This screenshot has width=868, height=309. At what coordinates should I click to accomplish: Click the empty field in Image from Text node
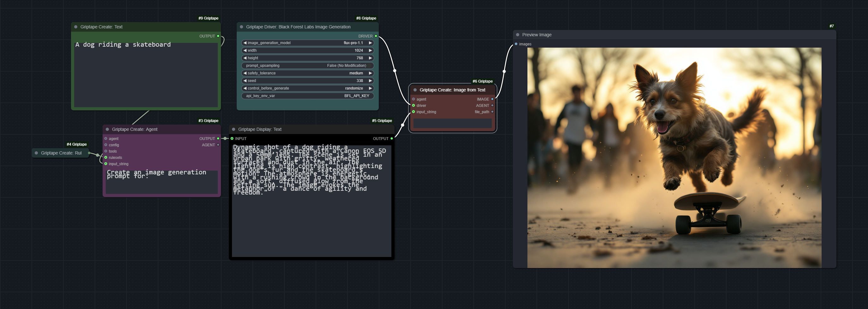pyautogui.click(x=453, y=123)
